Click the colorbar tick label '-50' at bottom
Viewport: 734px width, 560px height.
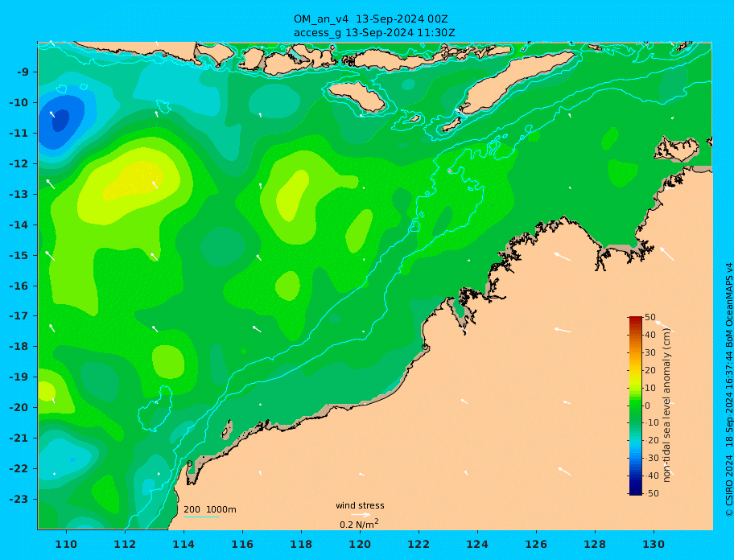coord(650,493)
